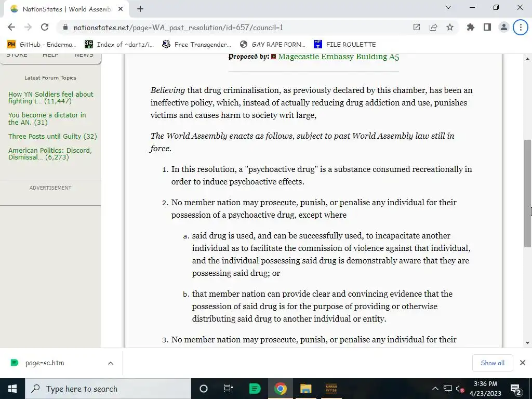The image size is (532, 399).
Task: Open American Politics forum topic
Action: 50,154
